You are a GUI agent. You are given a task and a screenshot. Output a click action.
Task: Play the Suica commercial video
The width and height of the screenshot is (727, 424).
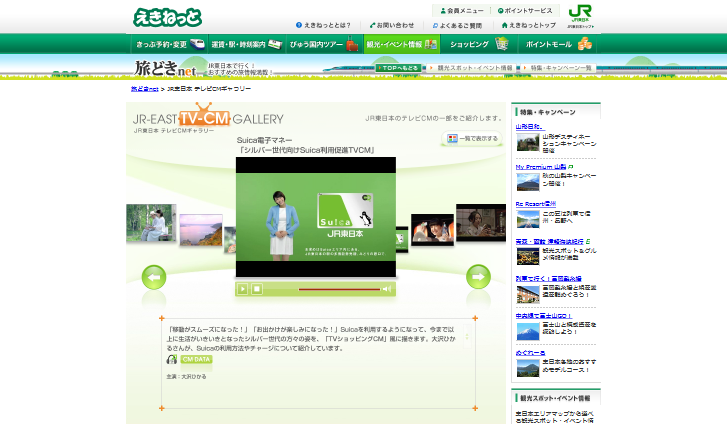[x=242, y=289]
